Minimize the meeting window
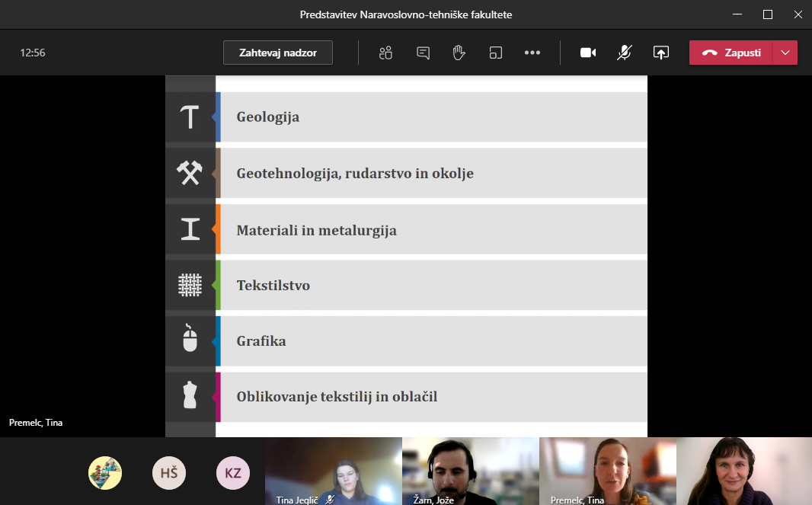Screen dimensions: 812x505 click(737, 14)
